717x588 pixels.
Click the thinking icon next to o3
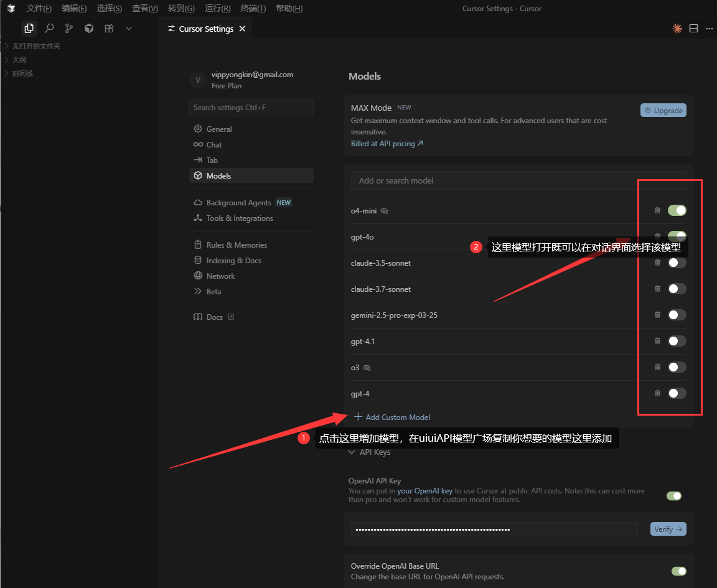[367, 368]
